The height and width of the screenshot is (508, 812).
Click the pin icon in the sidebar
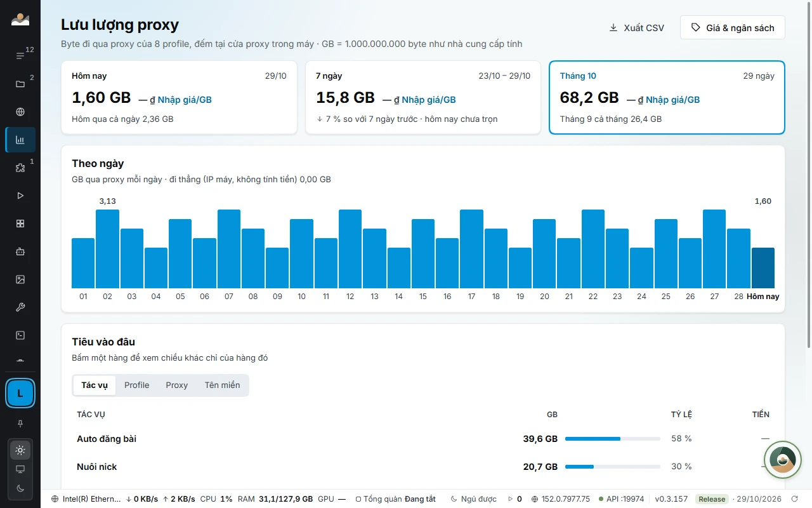pyautogui.click(x=20, y=424)
